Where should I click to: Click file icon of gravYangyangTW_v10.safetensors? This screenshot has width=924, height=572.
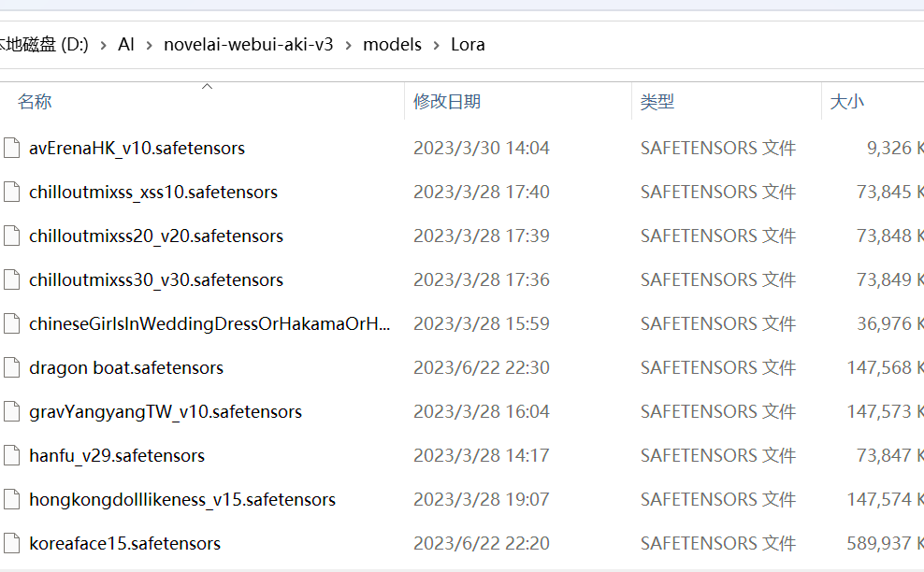11,411
